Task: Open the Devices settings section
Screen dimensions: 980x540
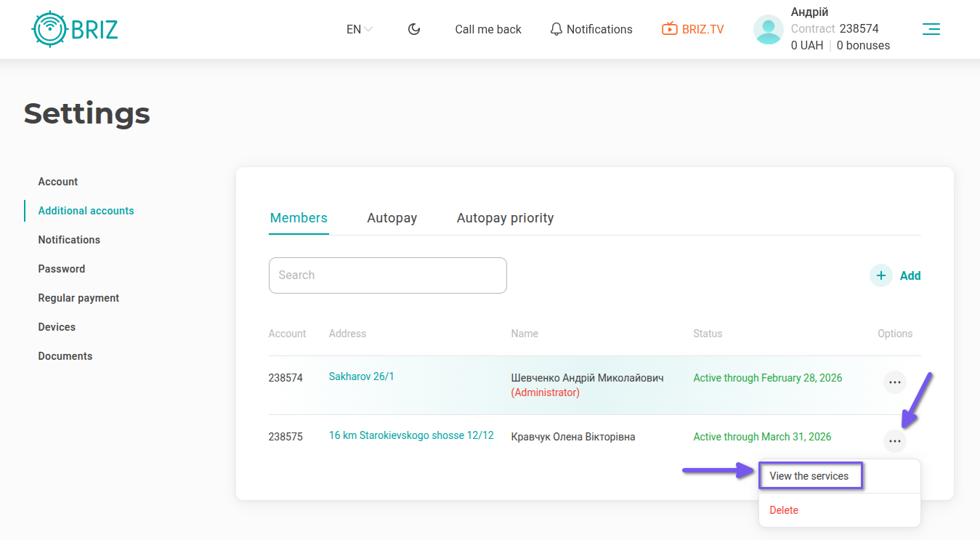Action: coord(57,327)
